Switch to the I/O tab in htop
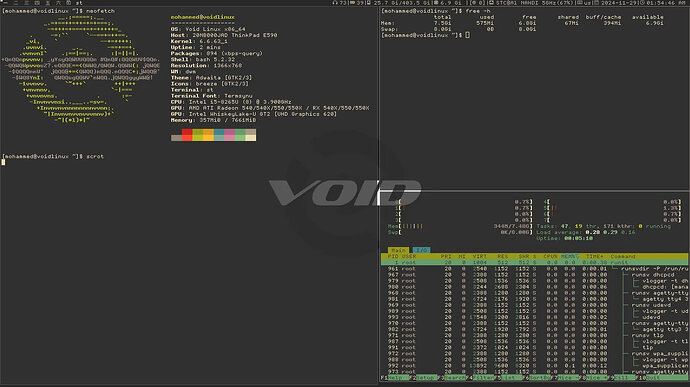The image size is (690, 387). [x=422, y=250]
